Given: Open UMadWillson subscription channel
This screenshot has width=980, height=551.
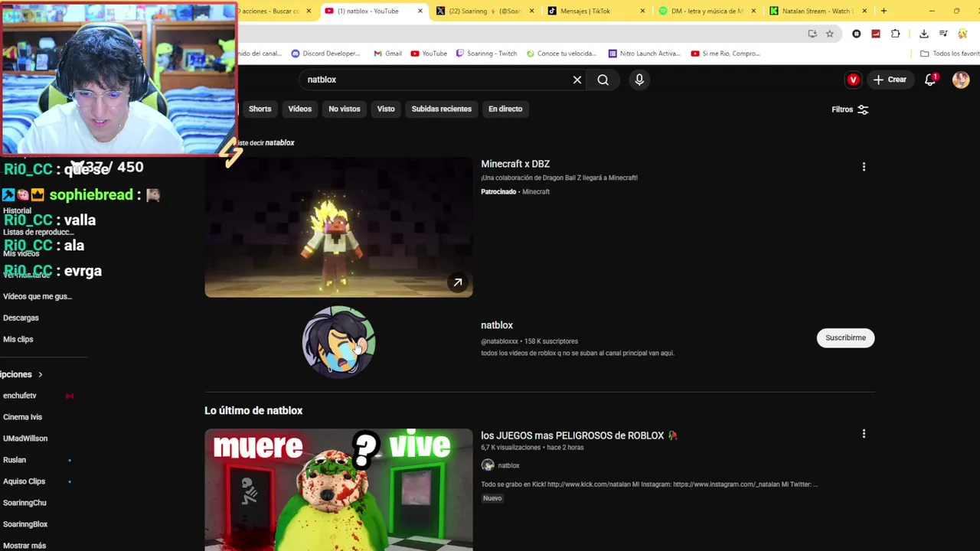Looking at the screenshot, I should (25, 439).
